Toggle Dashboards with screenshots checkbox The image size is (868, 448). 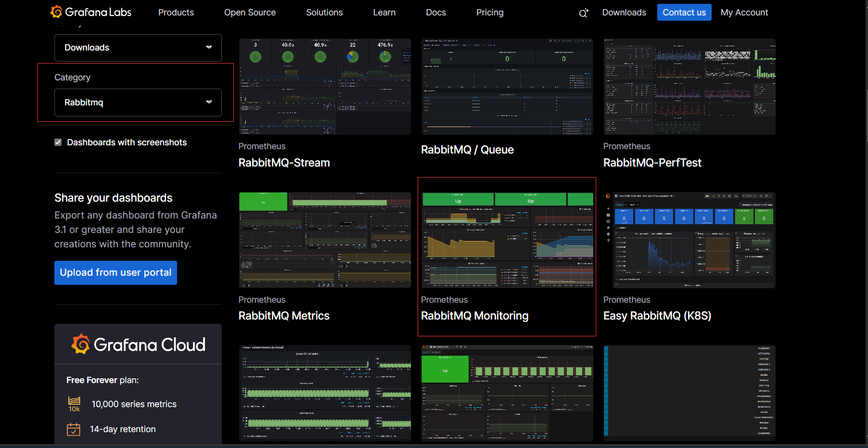[x=58, y=142]
